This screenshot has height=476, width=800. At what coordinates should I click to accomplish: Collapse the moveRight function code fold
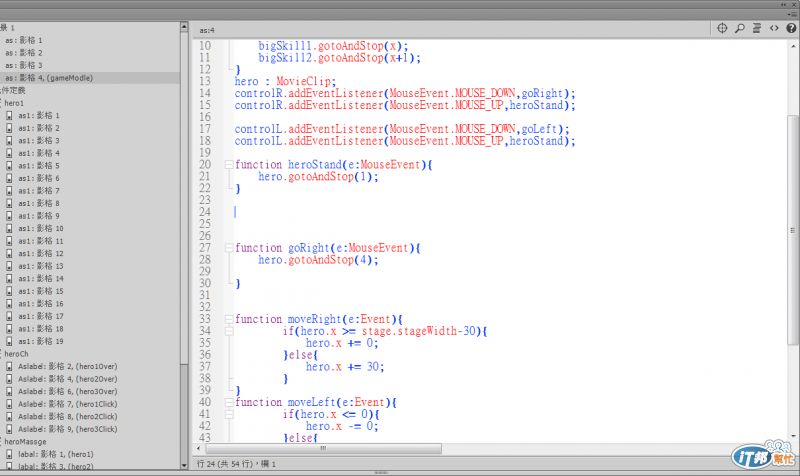(229, 319)
